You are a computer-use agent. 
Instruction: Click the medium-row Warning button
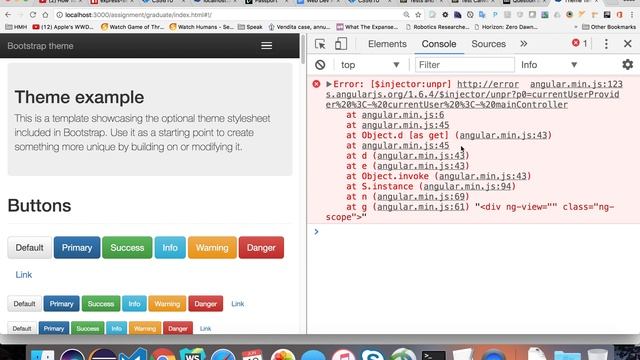coord(167,304)
